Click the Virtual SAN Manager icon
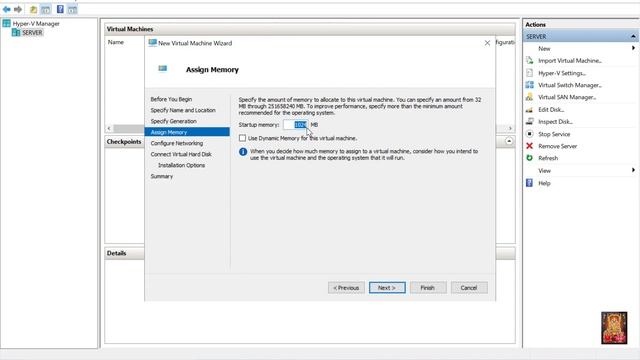The image size is (640, 360). tap(529, 97)
